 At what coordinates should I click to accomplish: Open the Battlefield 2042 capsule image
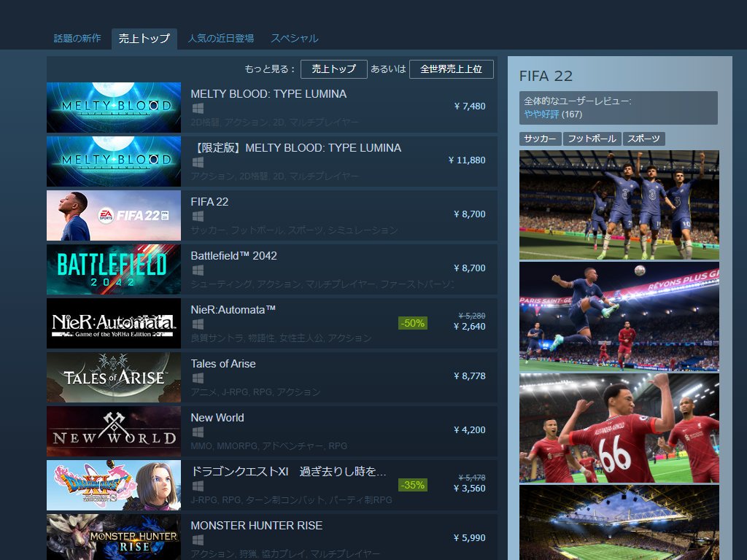[x=114, y=269]
